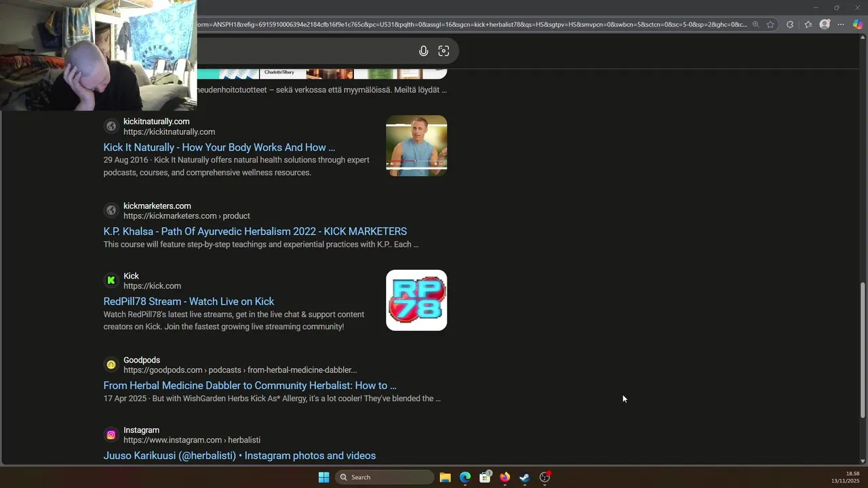
Task: Click the RP78 logo thumbnail
Action: click(x=416, y=300)
